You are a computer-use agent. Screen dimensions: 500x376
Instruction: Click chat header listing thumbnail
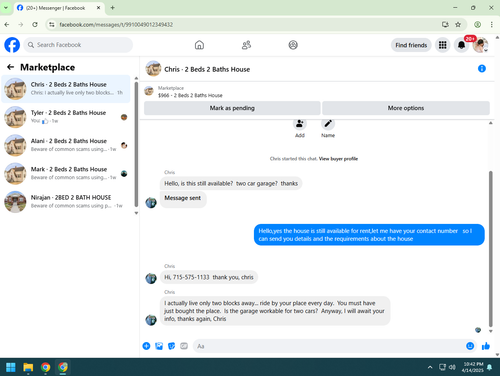tap(153, 69)
